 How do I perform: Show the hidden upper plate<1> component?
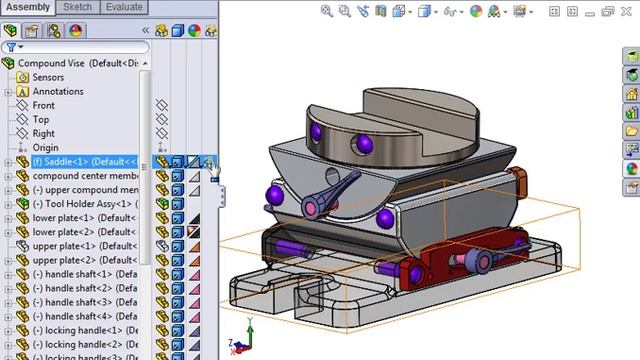coord(162,246)
